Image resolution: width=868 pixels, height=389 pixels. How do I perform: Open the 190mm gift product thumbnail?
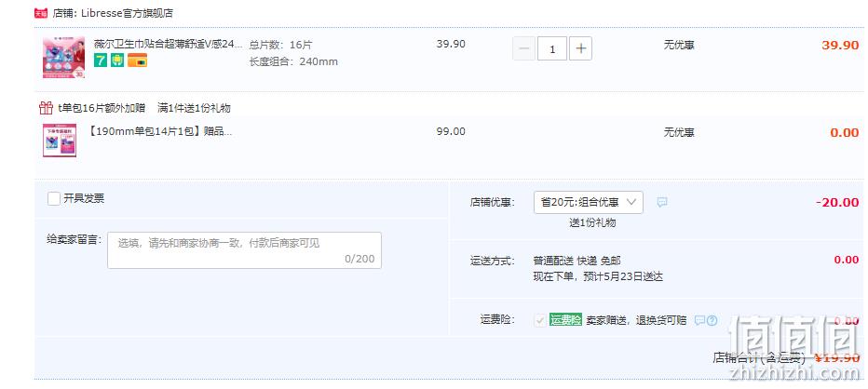coord(60,141)
